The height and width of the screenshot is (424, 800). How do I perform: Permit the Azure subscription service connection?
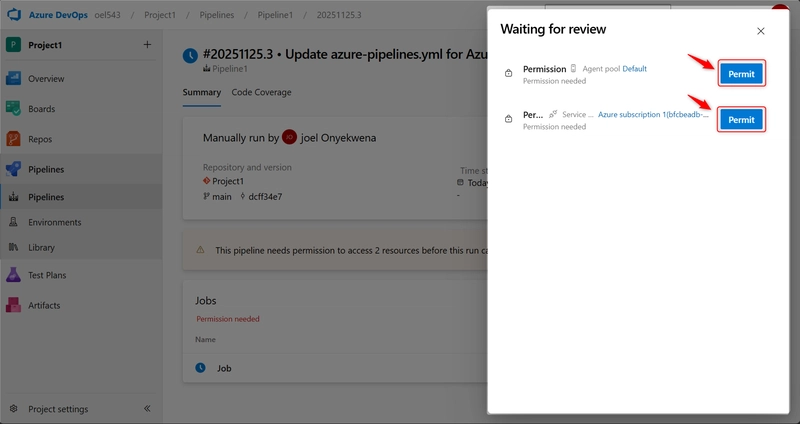point(741,120)
